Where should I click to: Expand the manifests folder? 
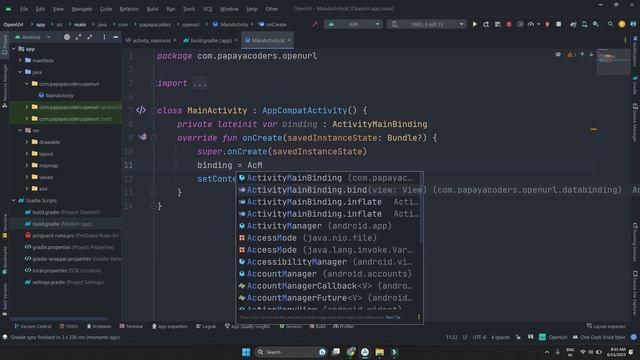tap(20, 60)
